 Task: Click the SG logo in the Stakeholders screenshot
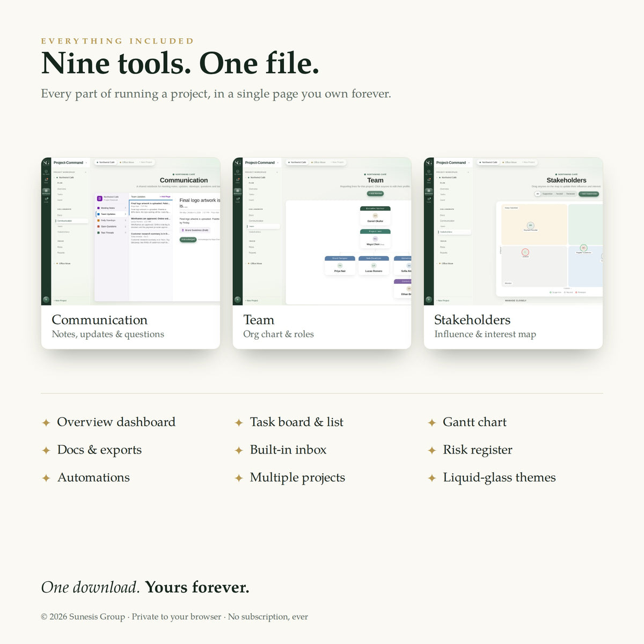tap(429, 163)
